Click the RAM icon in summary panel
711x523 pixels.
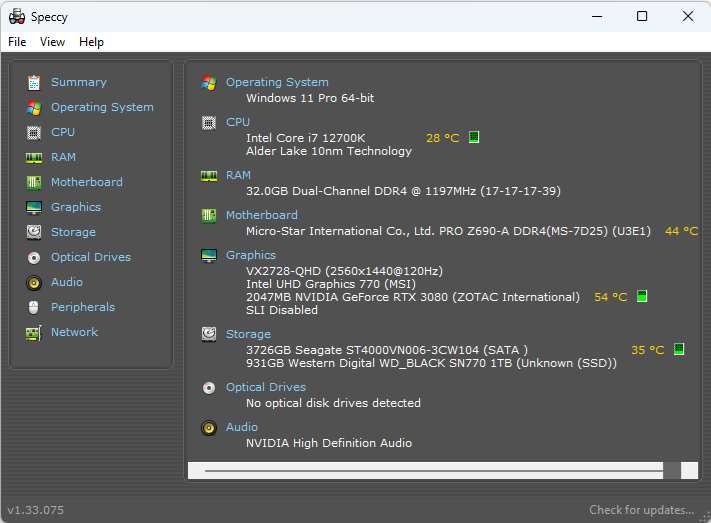click(x=209, y=176)
